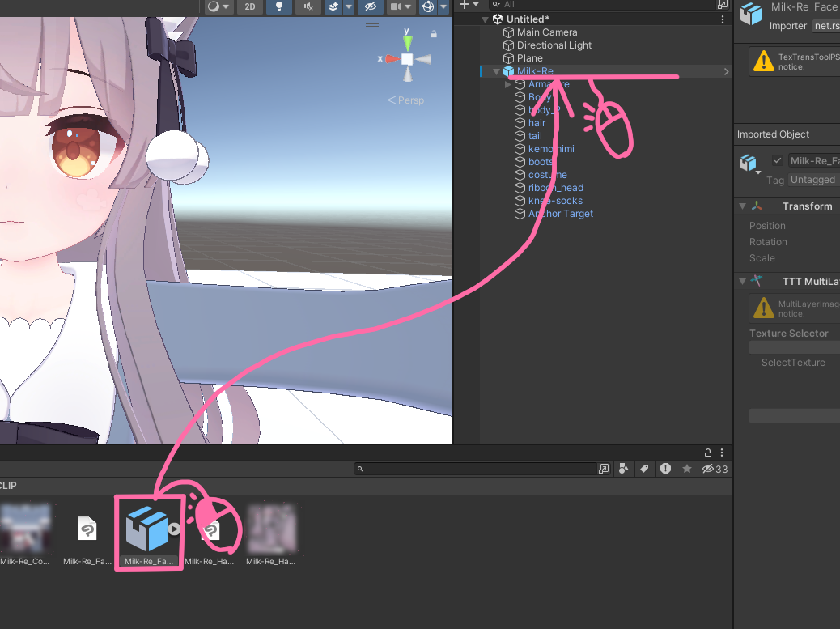Open the Untagged tag dropdown in Inspector
This screenshot has width=840, height=629.
(x=812, y=179)
